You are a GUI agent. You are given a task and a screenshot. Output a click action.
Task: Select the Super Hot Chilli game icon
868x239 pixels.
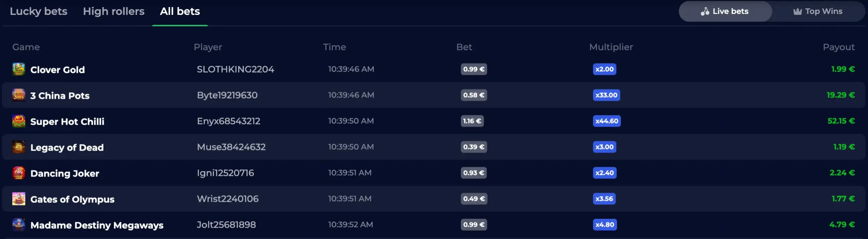tap(19, 121)
